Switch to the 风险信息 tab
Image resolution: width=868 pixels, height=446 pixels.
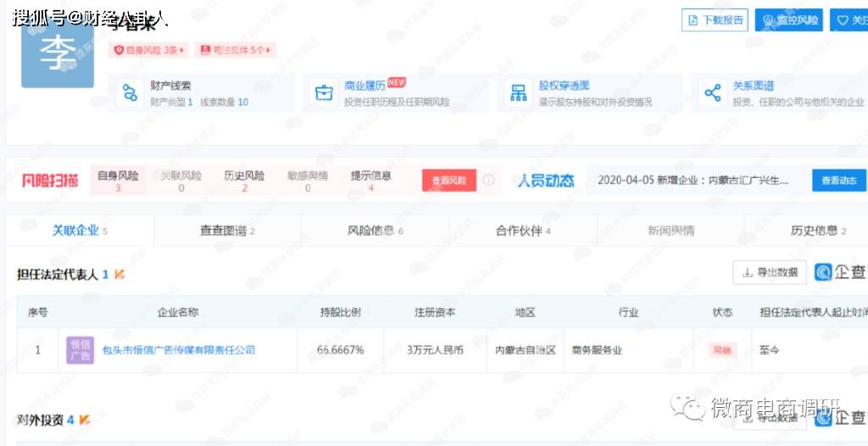(376, 231)
